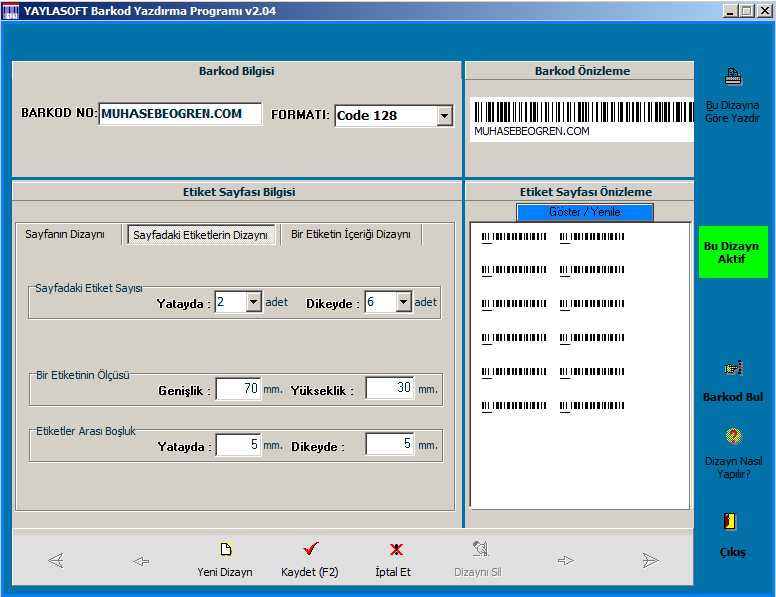Click the Yeni Dizayn new page icon
Image resolution: width=776 pixels, height=597 pixels.
tap(226, 549)
